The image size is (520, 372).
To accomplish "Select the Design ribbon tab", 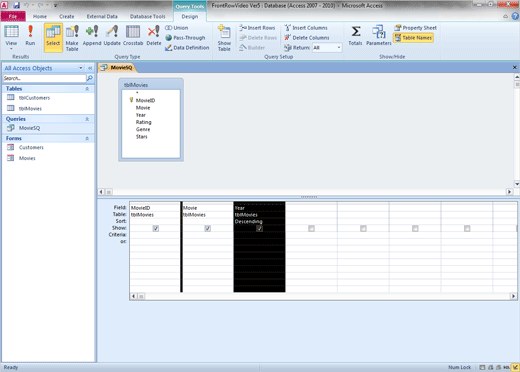I will (190, 16).
